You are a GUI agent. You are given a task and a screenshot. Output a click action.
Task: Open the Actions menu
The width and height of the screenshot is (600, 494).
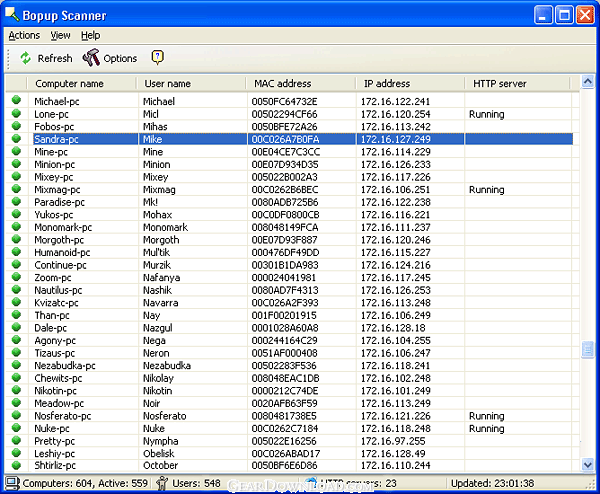(x=24, y=35)
